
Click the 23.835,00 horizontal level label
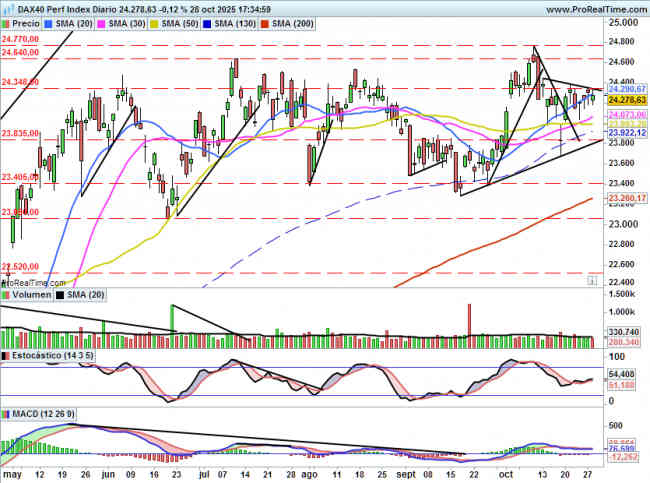20,133
